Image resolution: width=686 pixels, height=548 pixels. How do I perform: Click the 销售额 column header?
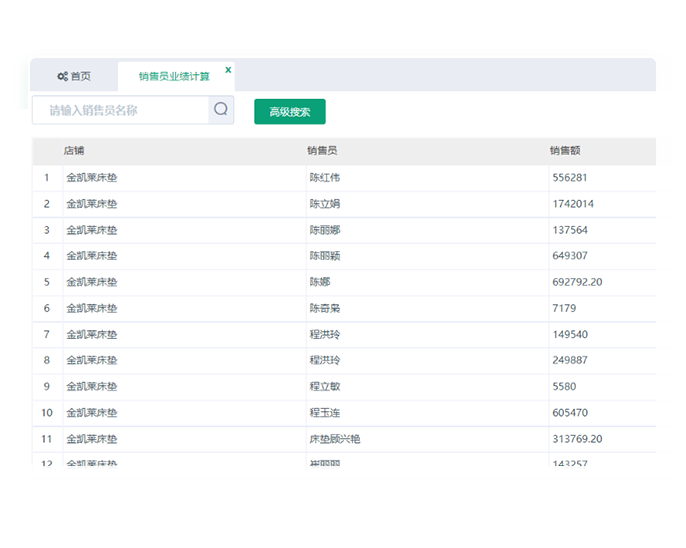pyautogui.click(x=565, y=151)
